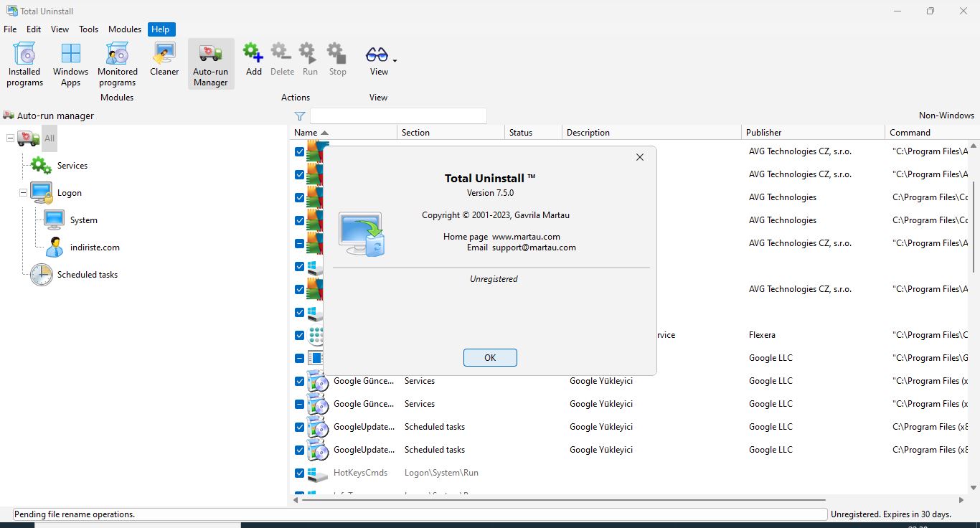This screenshot has width=980, height=528.
Task: Toggle the Flexera row checkbox
Action: coord(299,335)
